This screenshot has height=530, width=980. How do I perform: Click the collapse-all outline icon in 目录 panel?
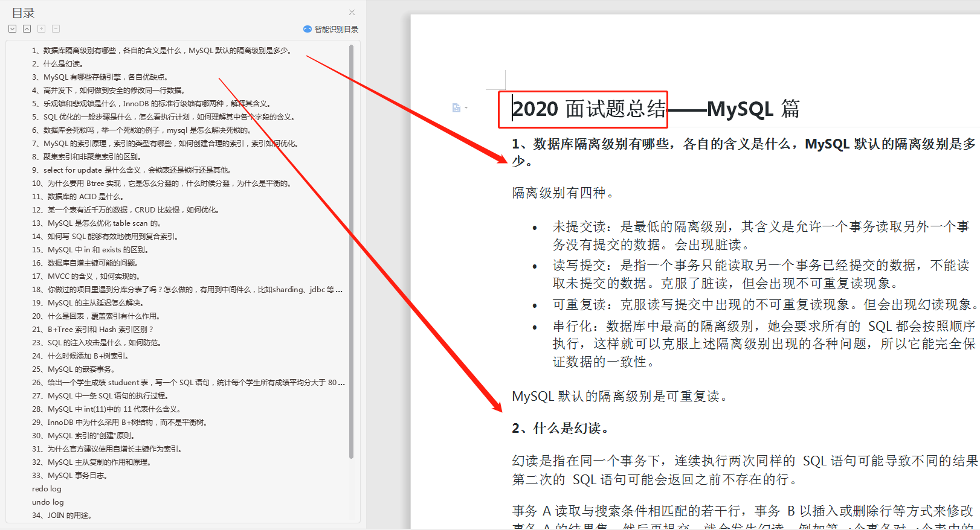pos(27,29)
